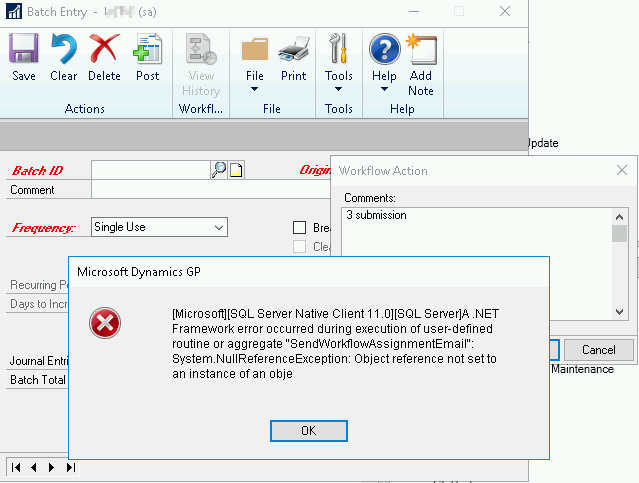Click the Help question mark icon
Image resolution: width=639 pixels, height=483 pixels.
pyautogui.click(x=384, y=49)
